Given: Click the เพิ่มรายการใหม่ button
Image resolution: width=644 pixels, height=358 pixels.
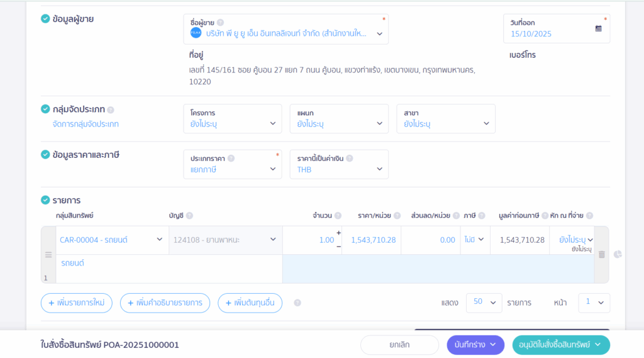Looking at the screenshot, I should (77, 303).
